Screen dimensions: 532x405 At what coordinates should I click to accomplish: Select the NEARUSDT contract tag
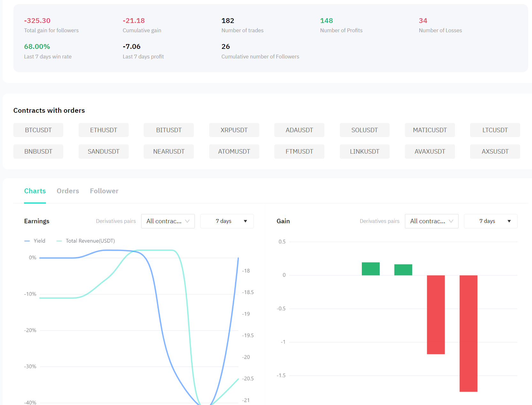pyautogui.click(x=169, y=151)
